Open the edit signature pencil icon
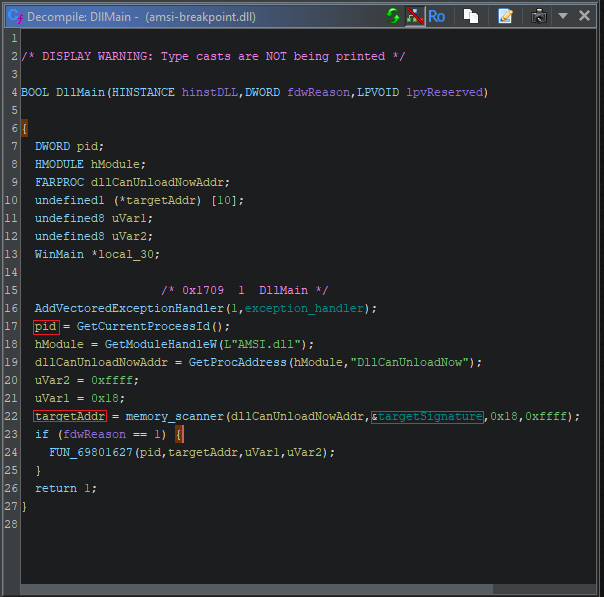604x597 pixels. point(505,17)
